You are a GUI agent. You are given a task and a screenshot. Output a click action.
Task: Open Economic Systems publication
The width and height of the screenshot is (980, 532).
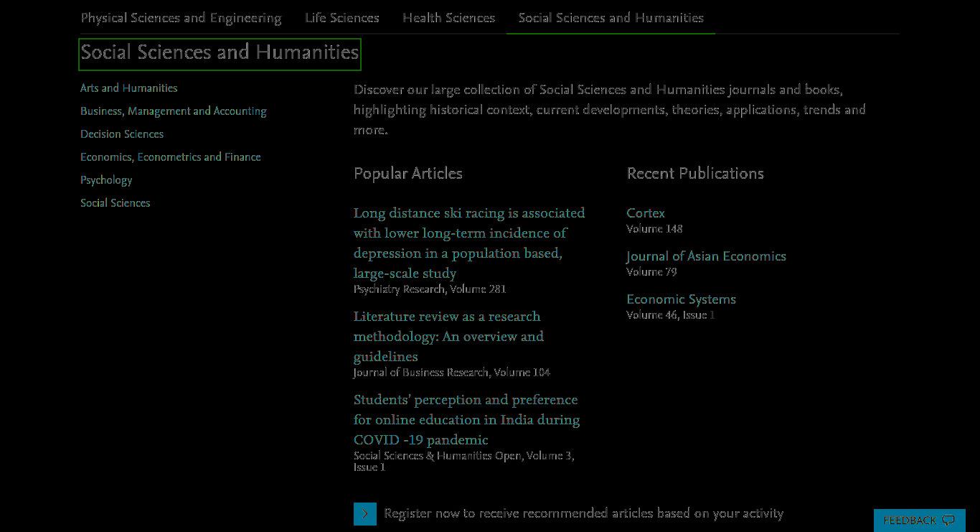tap(681, 299)
